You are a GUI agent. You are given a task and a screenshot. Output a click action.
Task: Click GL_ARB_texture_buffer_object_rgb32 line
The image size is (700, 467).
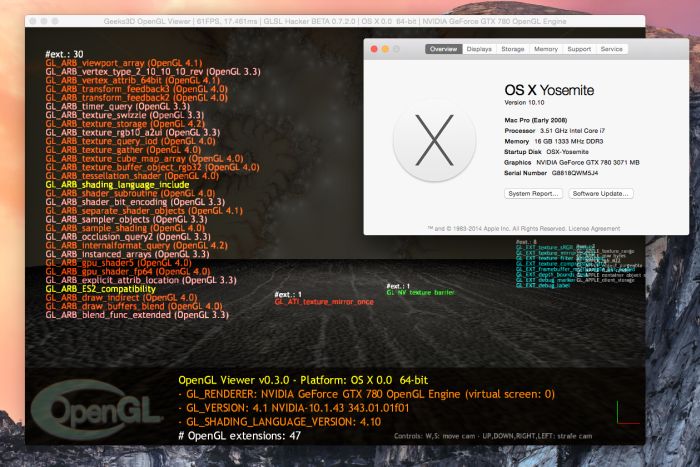(152, 167)
